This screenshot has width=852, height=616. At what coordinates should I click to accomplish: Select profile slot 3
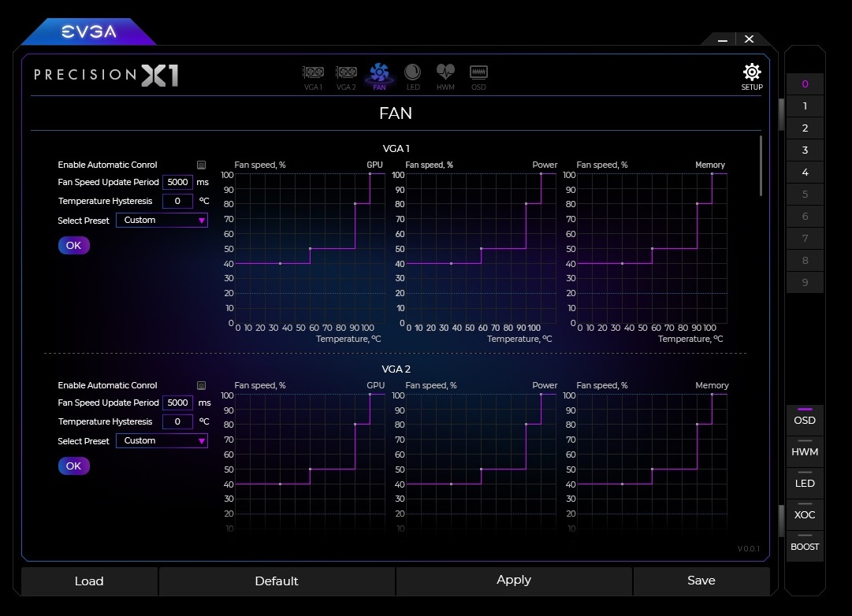click(x=805, y=150)
